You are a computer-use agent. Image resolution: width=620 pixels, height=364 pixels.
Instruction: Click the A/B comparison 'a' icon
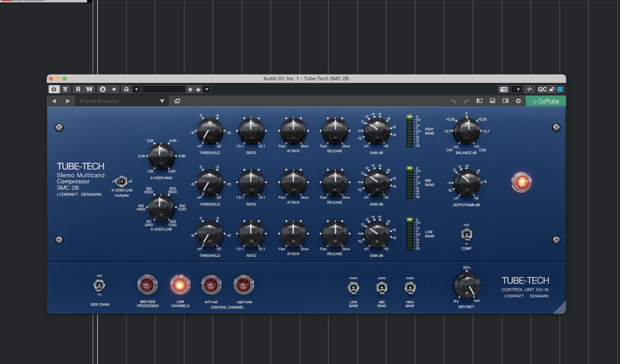103,89
